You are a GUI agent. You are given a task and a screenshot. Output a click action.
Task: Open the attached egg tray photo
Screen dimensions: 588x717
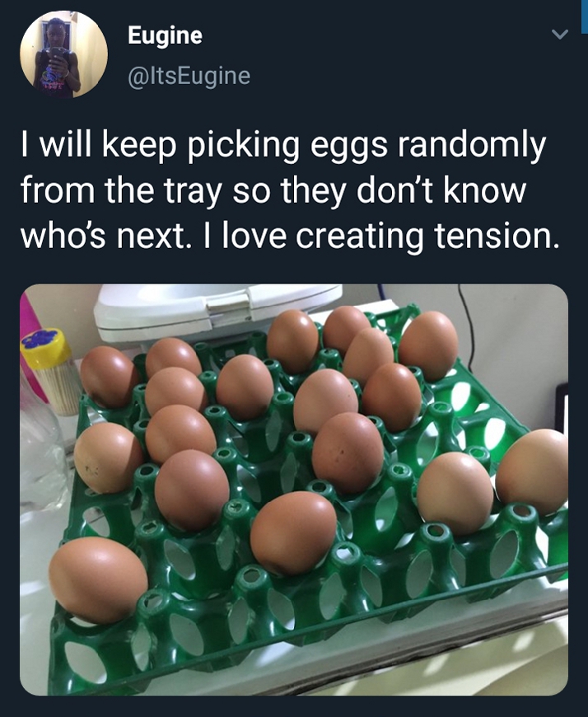(294, 490)
